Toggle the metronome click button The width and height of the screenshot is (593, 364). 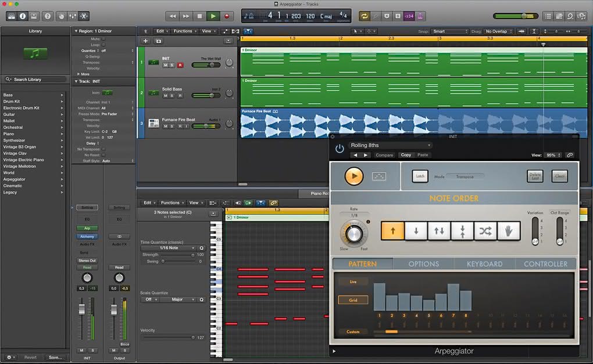pos(420,16)
